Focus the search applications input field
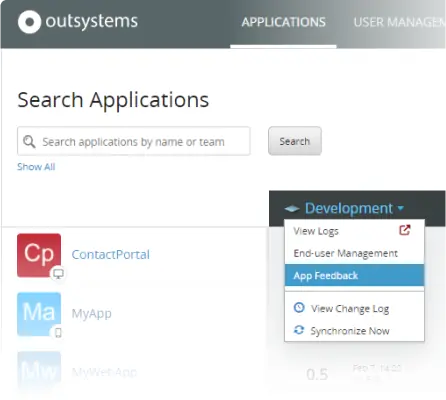Image resolution: width=446 pixels, height=400 pixels. [x=134, y=141]
